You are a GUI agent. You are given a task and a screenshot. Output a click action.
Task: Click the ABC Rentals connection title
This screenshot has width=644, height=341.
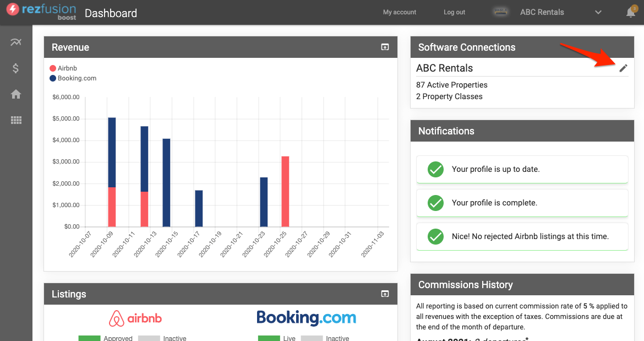click(444, 68)
